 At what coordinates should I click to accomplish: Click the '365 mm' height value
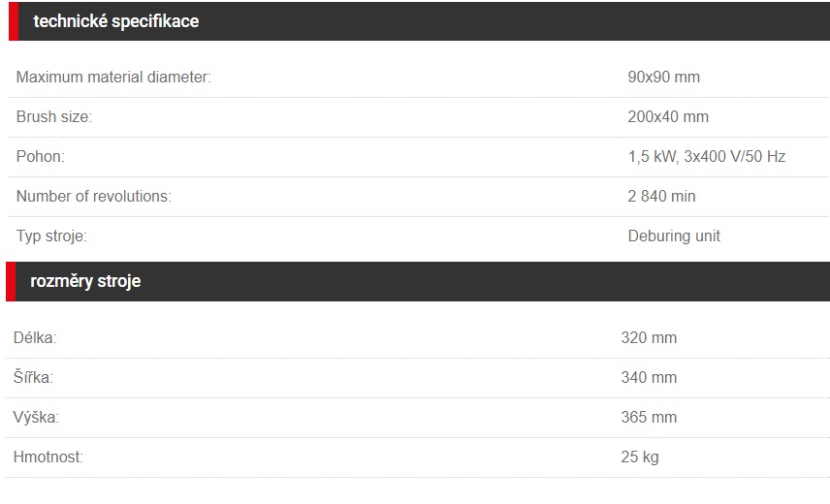649,418
